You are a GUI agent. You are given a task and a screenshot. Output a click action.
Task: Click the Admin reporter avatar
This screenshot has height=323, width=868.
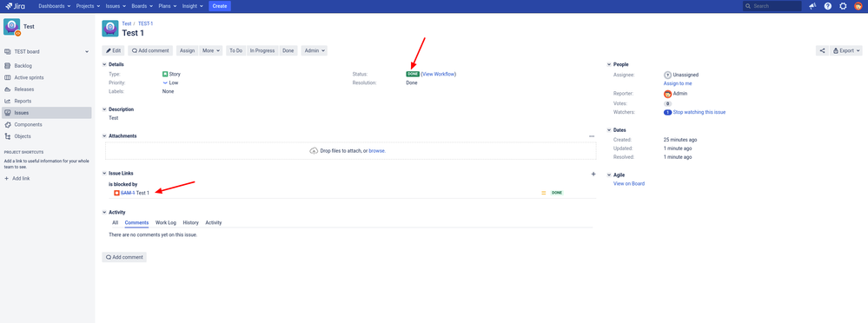coord(667,94)
